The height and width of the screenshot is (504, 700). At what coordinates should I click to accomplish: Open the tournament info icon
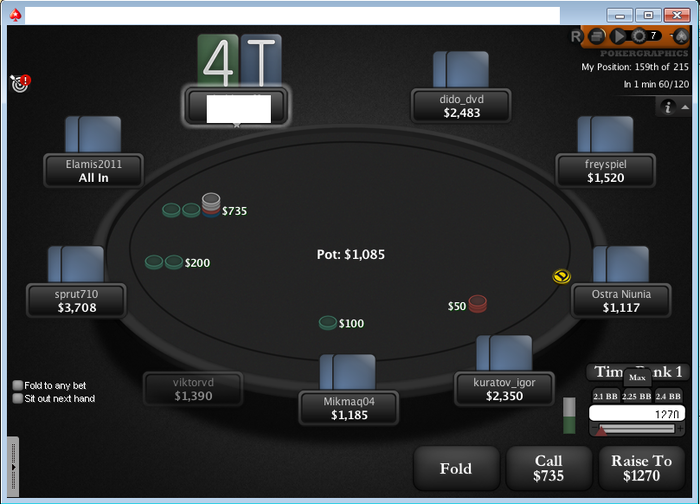(x=668, y=107)
